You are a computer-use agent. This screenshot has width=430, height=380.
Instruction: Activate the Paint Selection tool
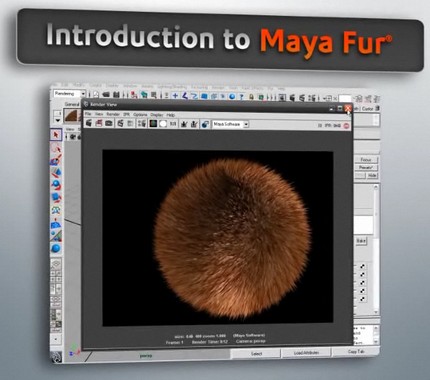tap(56, 159)
